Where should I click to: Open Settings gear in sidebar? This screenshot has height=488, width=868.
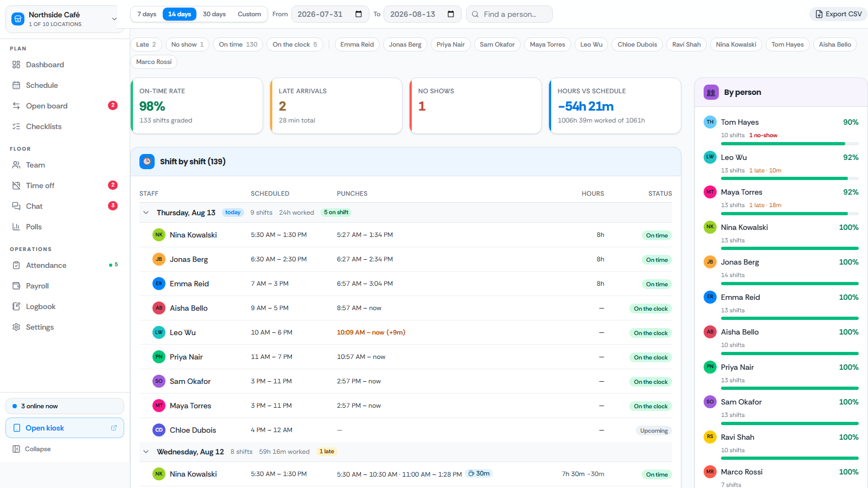[x=16, y=327]
